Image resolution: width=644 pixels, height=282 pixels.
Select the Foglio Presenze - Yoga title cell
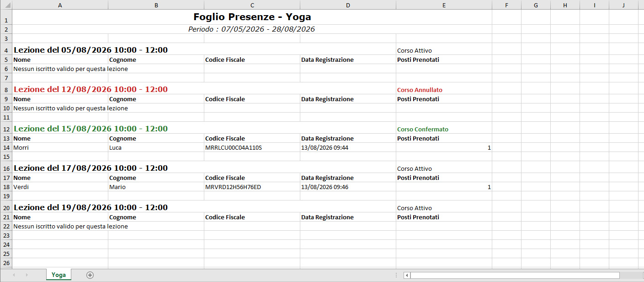pyautogui.click(x=252, y=17)
